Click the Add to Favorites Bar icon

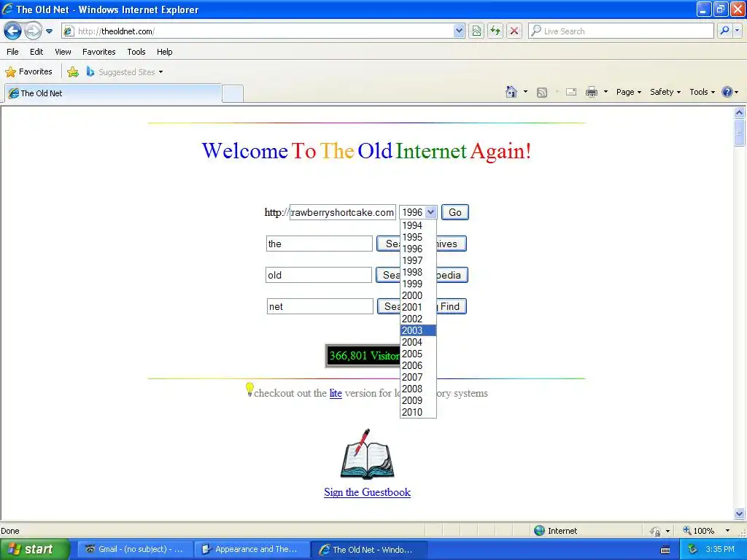coord(73,72)
